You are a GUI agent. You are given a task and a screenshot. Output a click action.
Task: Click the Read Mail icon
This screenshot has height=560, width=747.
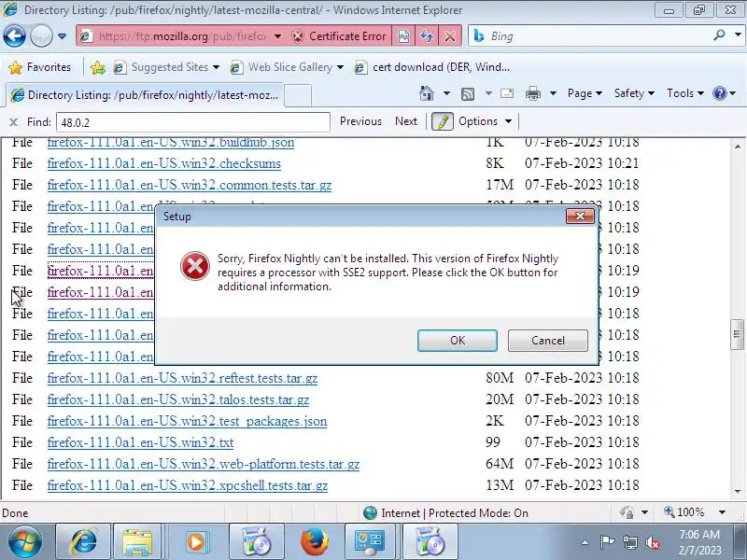pyautogui.click(x=506, y=93)
